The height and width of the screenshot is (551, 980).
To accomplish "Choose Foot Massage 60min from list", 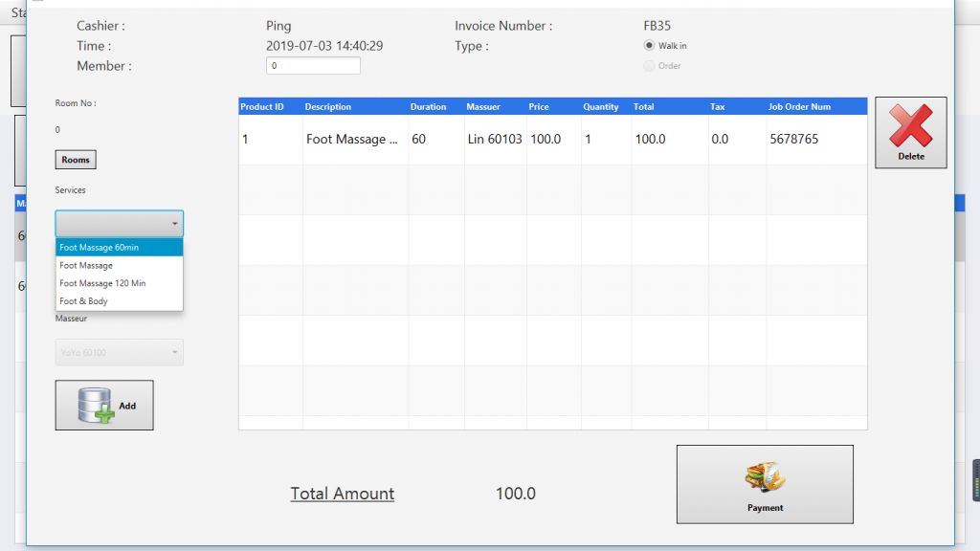I will coord(119,248).
